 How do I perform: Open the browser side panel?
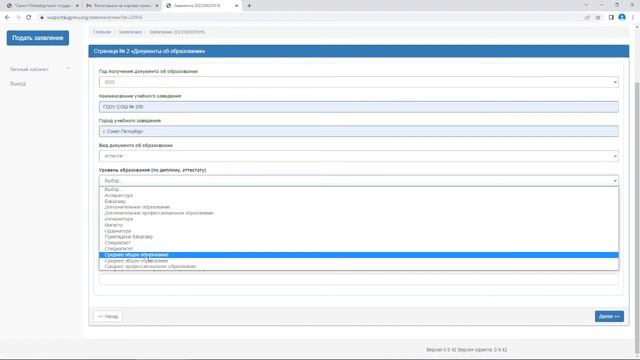[611, 18]
